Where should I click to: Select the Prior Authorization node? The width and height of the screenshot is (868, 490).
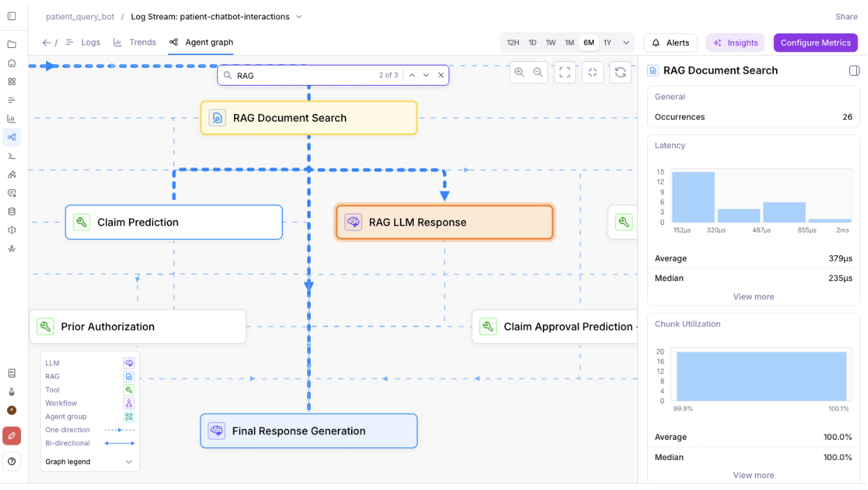[137, 326]
